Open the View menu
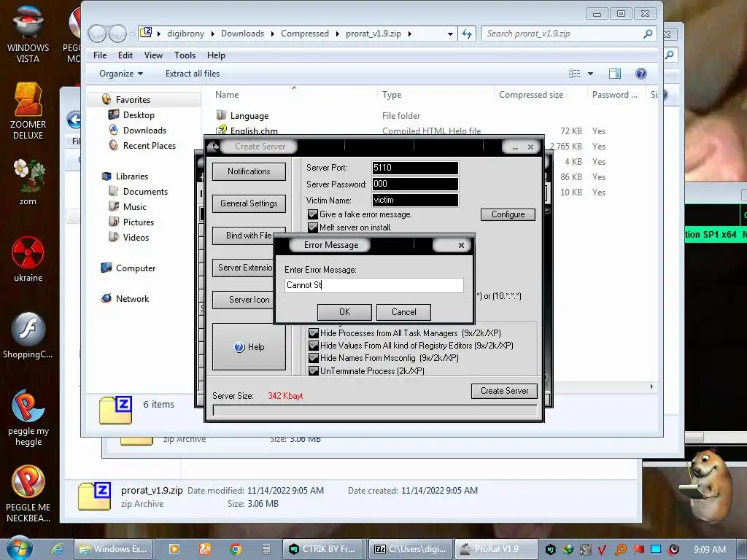 coord(153,55)
